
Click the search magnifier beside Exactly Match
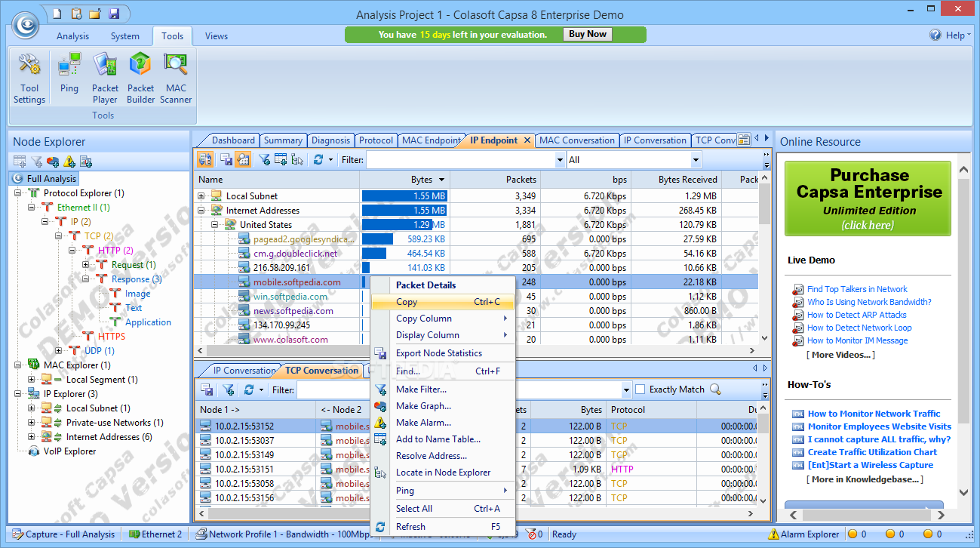[x=715, y=389]
